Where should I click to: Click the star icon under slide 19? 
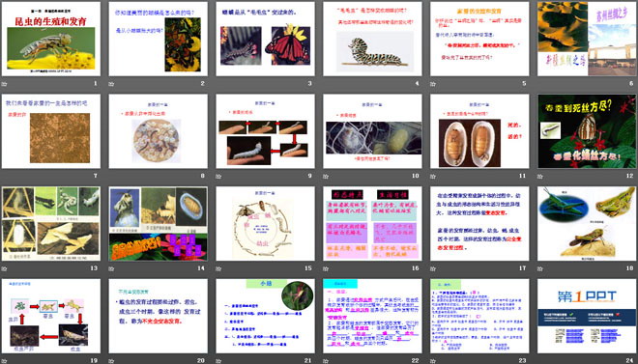point(5,361)
